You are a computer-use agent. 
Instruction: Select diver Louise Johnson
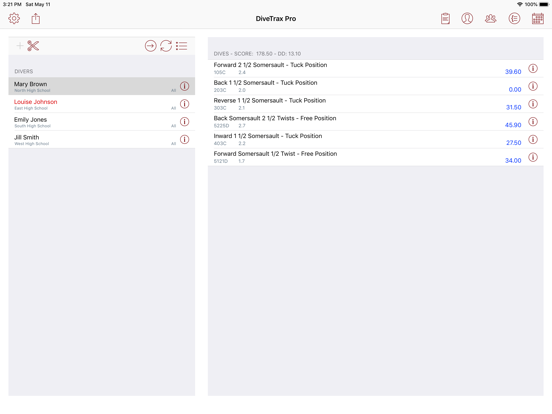coord(102,104)
